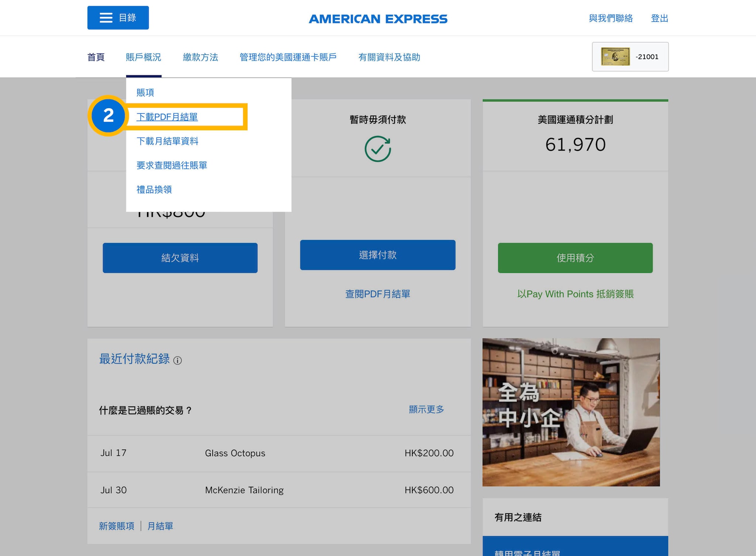The height and width of the screenshot is (556, 756).
Task: Select 要求查閱過往賬單 menu item
Action: (x=172, y=165)
